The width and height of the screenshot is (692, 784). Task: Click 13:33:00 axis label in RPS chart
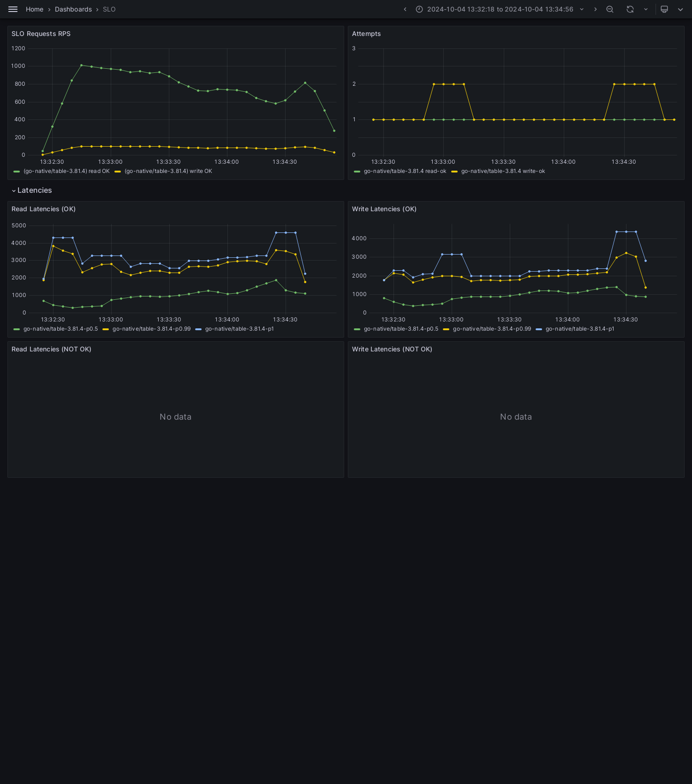click(110, 162)
